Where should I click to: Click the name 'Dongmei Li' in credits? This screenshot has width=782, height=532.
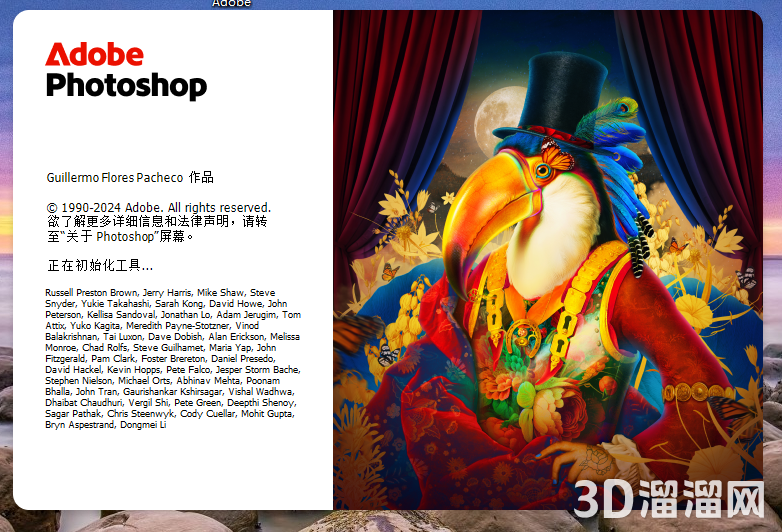pyautogui.click(x=143, y=425)
